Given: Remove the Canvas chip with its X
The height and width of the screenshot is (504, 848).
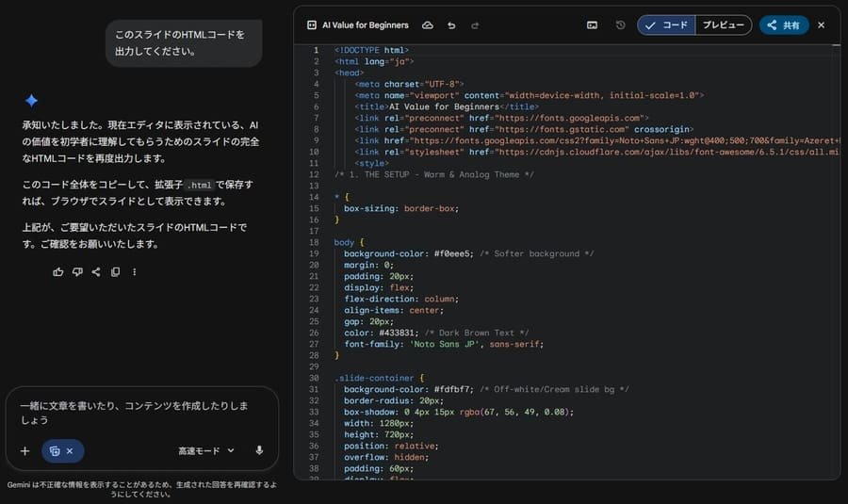Looking at the screenshot, I should pos(70,451).
